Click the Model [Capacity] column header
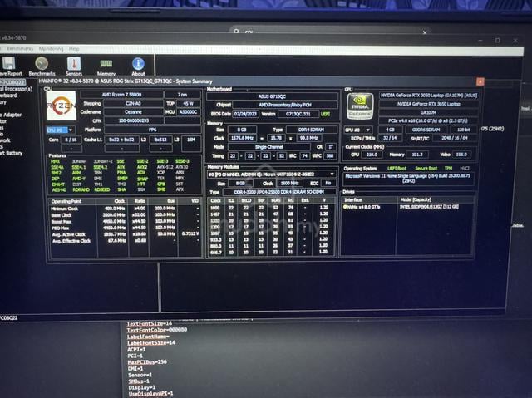The image size is (532, 398). 436,200
